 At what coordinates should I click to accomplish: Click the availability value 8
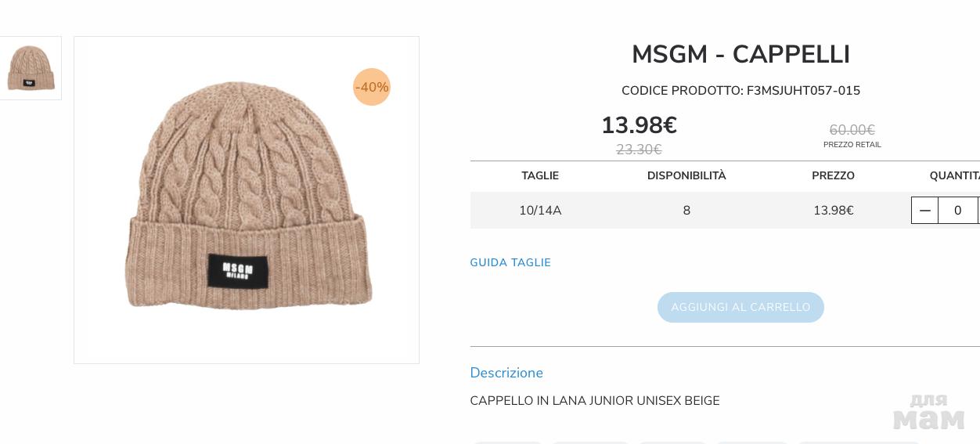686,211
